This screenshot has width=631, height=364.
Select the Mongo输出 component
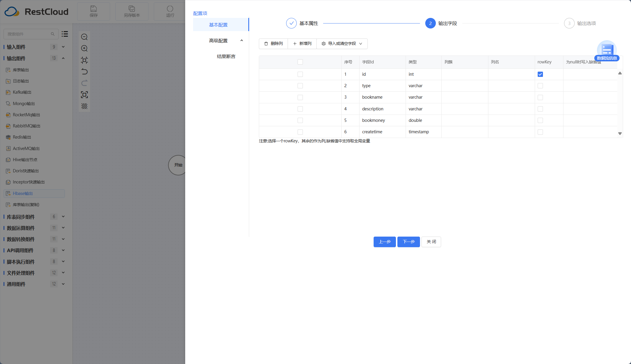click(34, 104)
